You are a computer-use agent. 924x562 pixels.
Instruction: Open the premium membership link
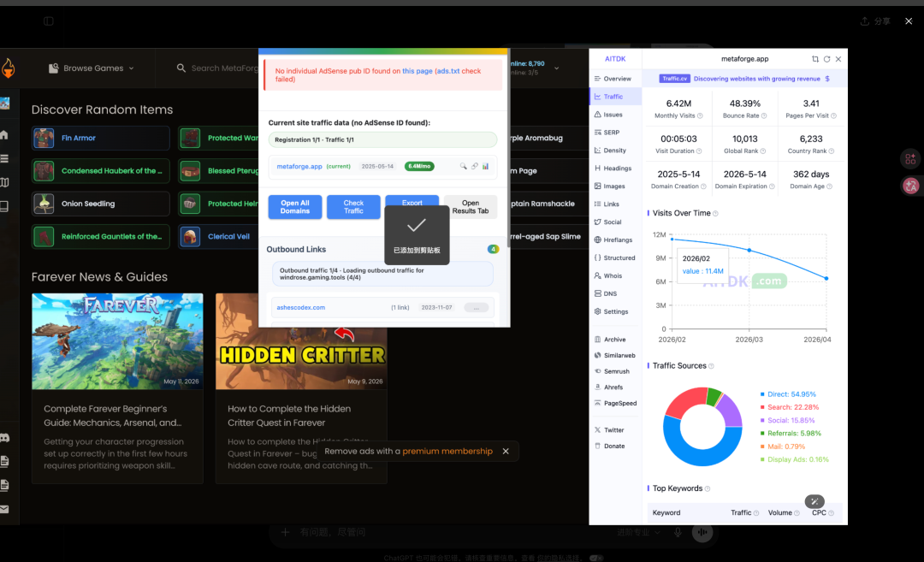pos(447,452)
